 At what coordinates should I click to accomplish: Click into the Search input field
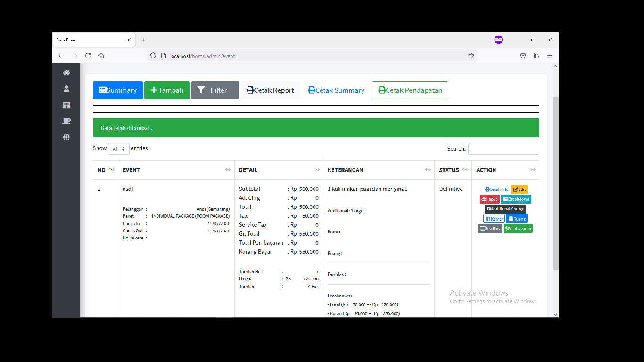coord(503,149)
